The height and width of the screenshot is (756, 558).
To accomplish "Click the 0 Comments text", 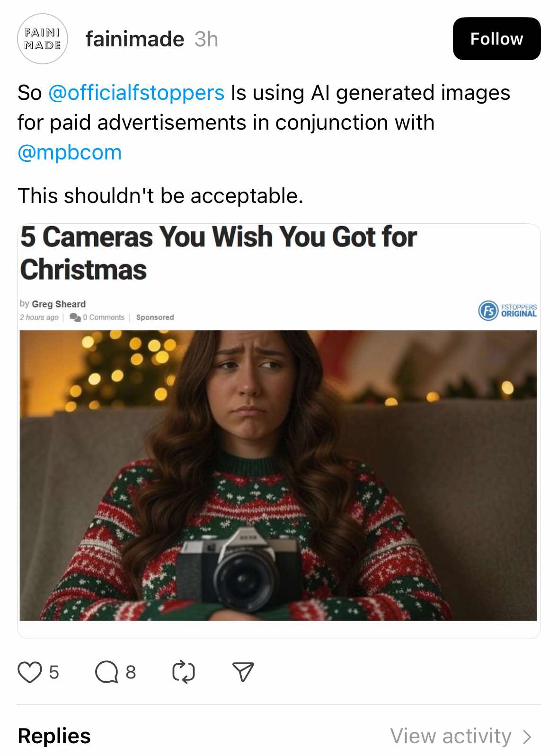I will pyautogui.click(x=104, y=317).
